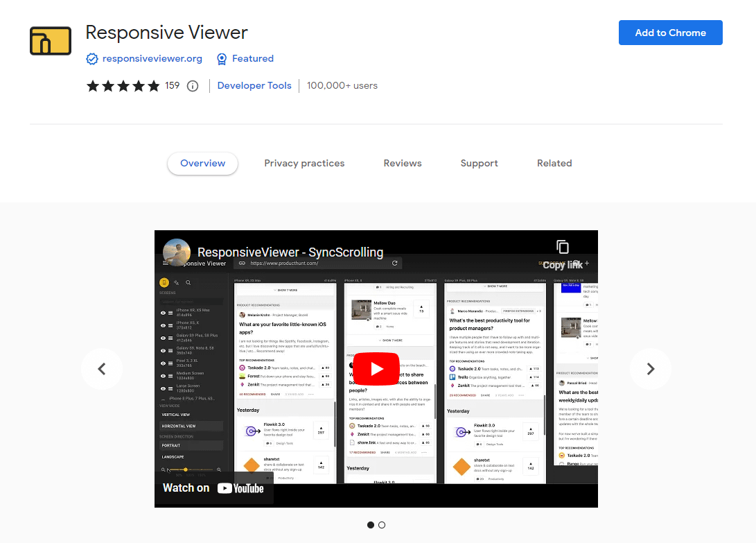This screenshot has height=543, width=756.
Task: Select the second carousel dot indicator
Action: click(x=382, y=525)
